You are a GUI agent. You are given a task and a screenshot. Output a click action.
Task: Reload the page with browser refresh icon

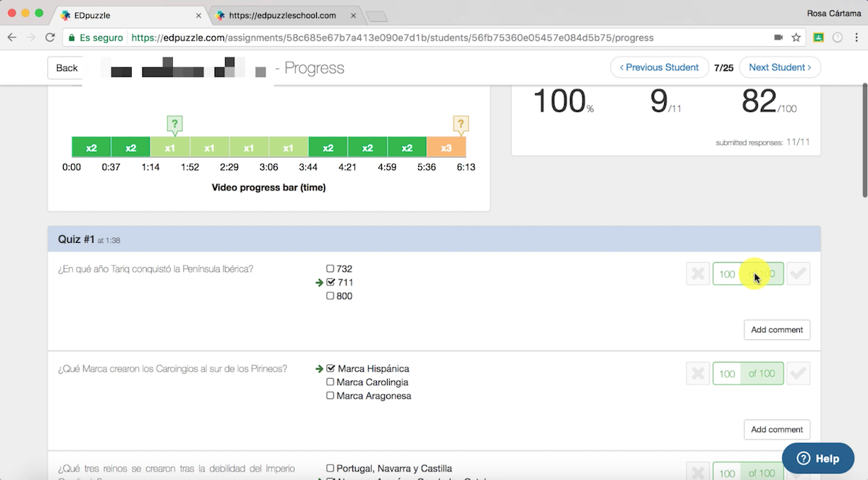(x=50, y=38)
